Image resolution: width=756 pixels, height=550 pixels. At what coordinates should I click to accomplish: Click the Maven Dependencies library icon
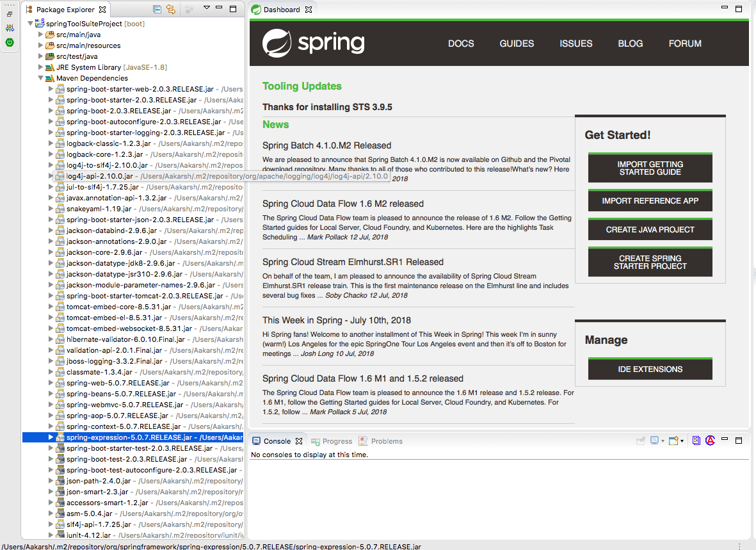pyautogui.click(x=50, y=78)
